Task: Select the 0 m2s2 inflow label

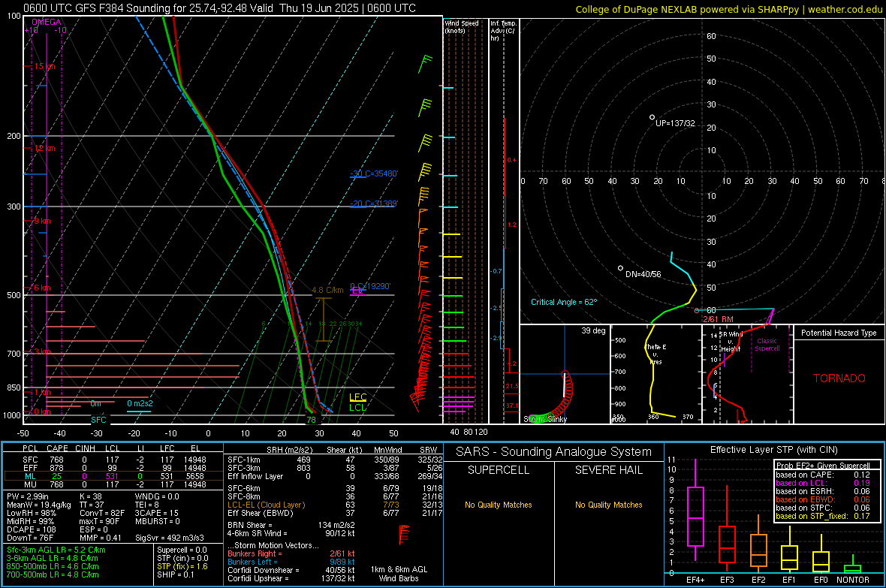Action: 140,403
